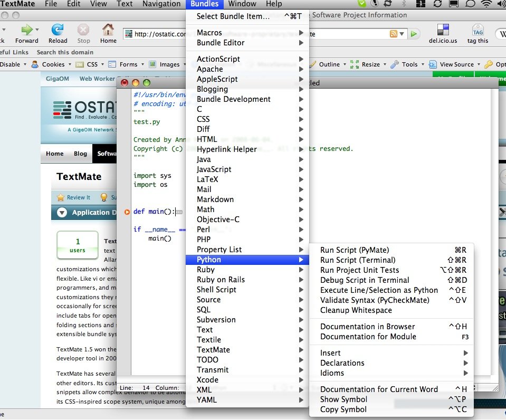Open the Subversion bundle submenu

(247, 320)
